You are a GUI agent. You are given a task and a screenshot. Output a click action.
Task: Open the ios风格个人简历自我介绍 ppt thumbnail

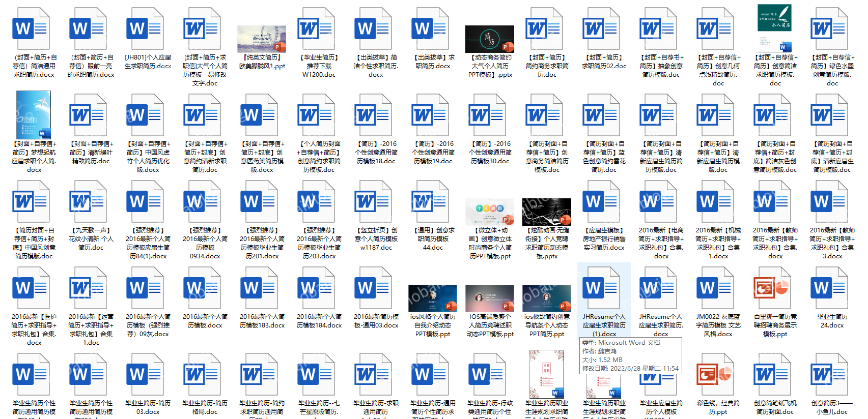click(x=433, y=298)
